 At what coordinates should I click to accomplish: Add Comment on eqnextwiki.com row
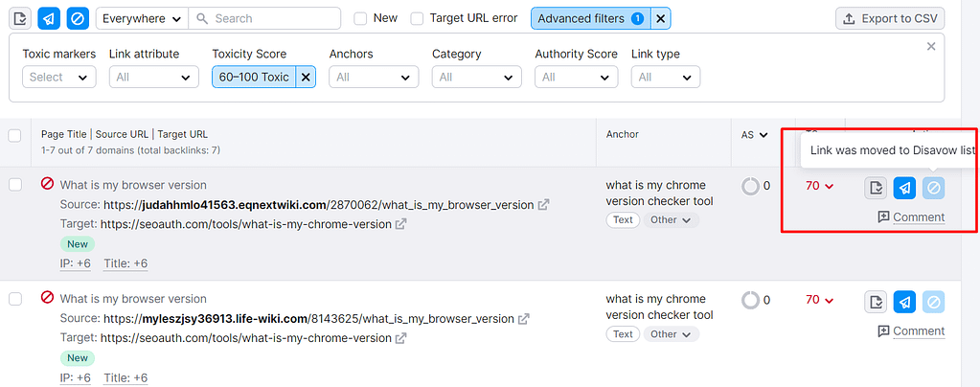911,216
